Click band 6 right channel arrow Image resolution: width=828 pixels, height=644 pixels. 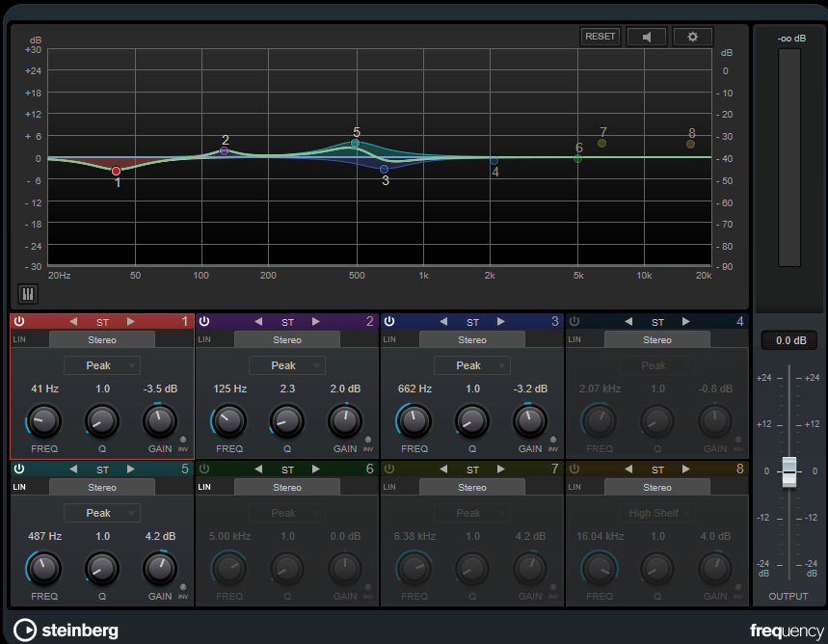click(x=316, y=470)
